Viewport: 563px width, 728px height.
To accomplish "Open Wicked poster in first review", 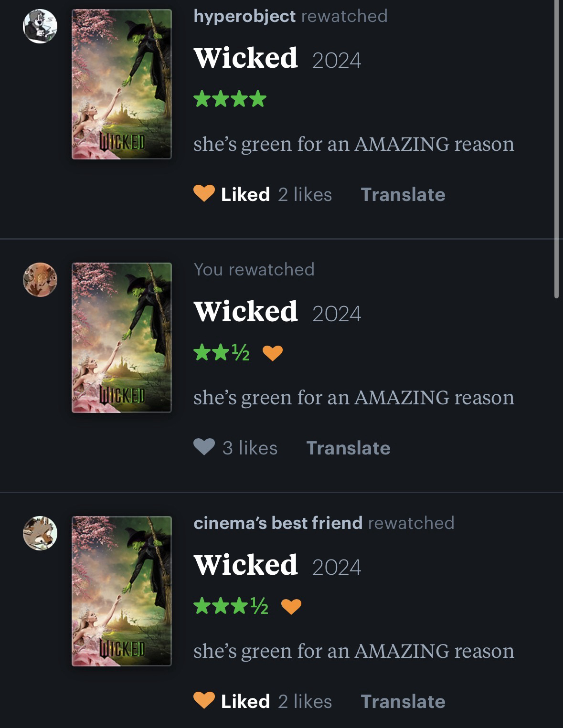I will pos(121,84).
